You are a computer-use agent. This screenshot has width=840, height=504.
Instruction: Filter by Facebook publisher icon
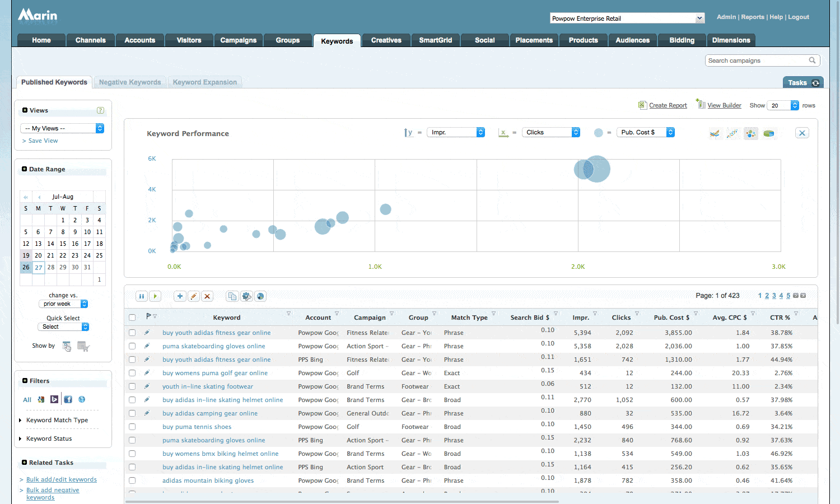[68, 399]
